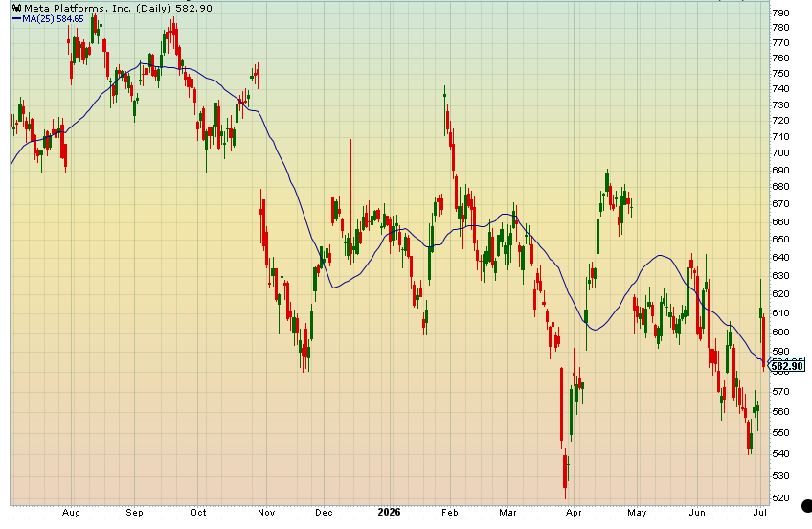This screenshot has width=812, height=529.
Task: Click the 750 value on the price scale
Action: [x=780, y=74]
